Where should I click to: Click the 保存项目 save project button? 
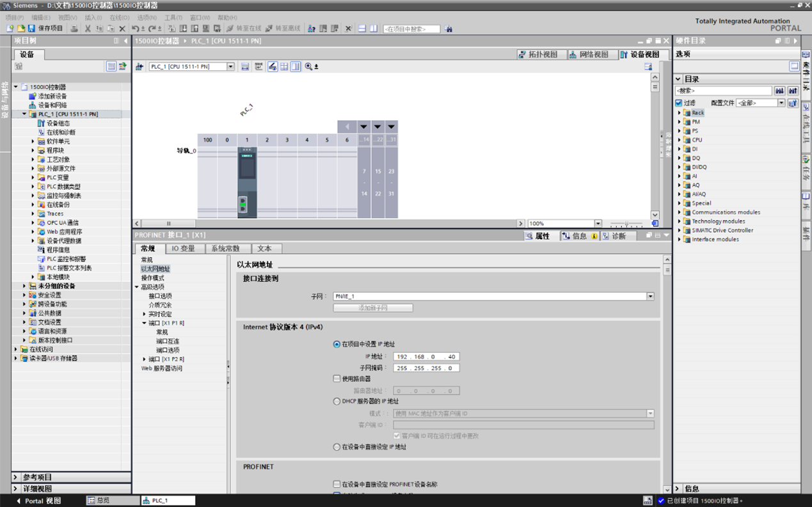point(45,29)
